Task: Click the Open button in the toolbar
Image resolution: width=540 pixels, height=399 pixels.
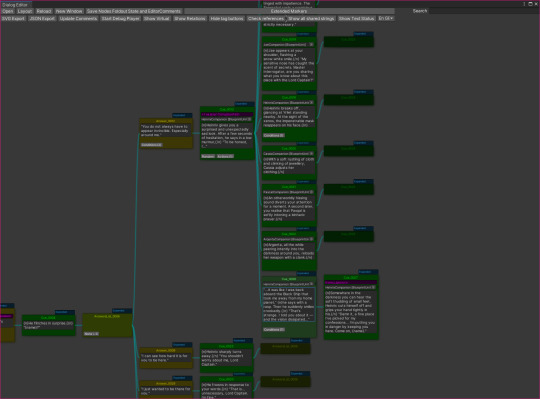Action: click(8, 11)
